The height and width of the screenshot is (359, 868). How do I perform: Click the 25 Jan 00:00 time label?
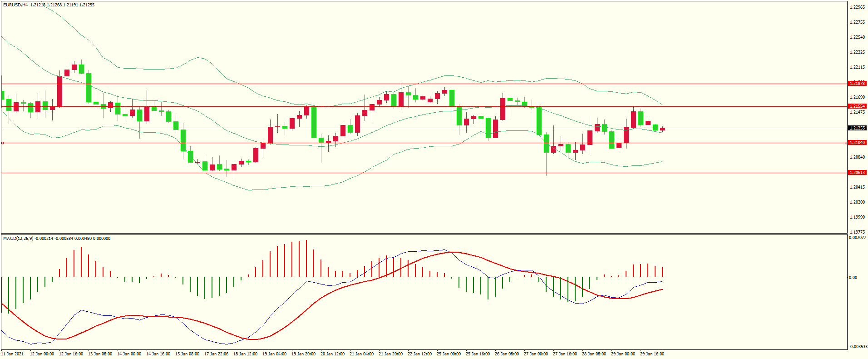click(449, 354)
